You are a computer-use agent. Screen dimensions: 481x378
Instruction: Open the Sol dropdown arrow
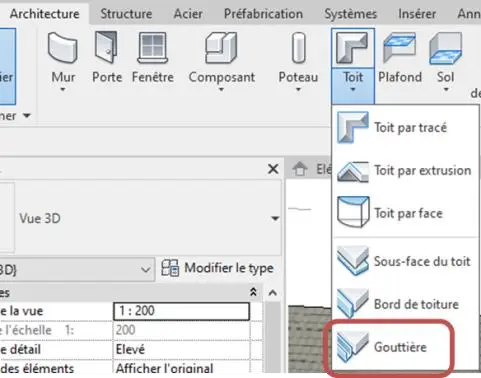(x=446, y=89)
